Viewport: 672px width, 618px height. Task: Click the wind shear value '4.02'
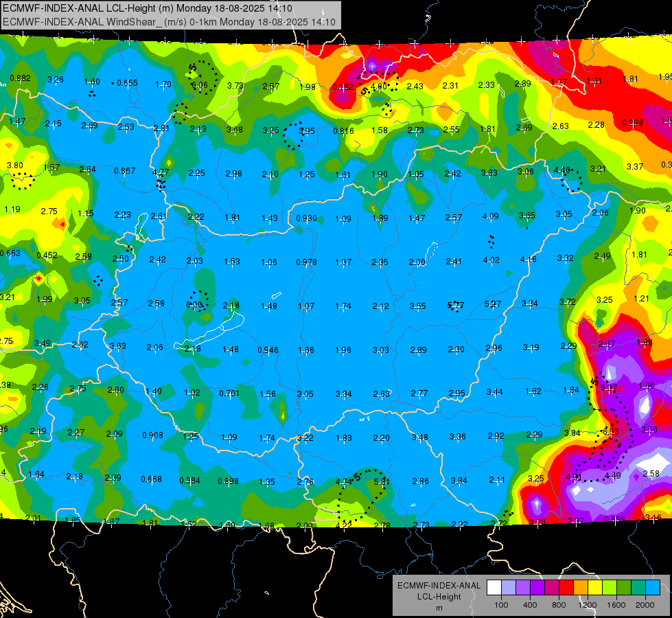pyautogui.click(x=491, y=260)
